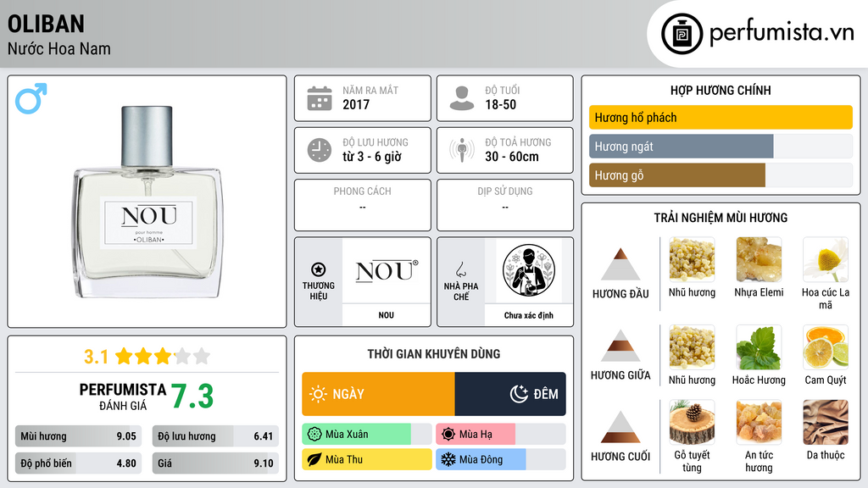Click the Nước Hoa Nam subtitle
The height and width of the screenshot is (488, 868).
[x=59, y=48]
